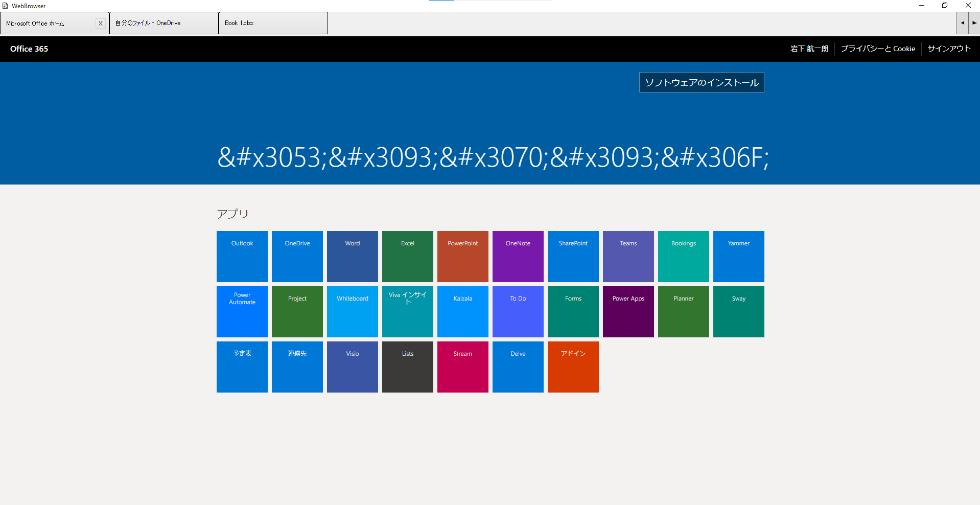Switch to 自分のファイル - OneDrive tab

[x=164, y=23]
